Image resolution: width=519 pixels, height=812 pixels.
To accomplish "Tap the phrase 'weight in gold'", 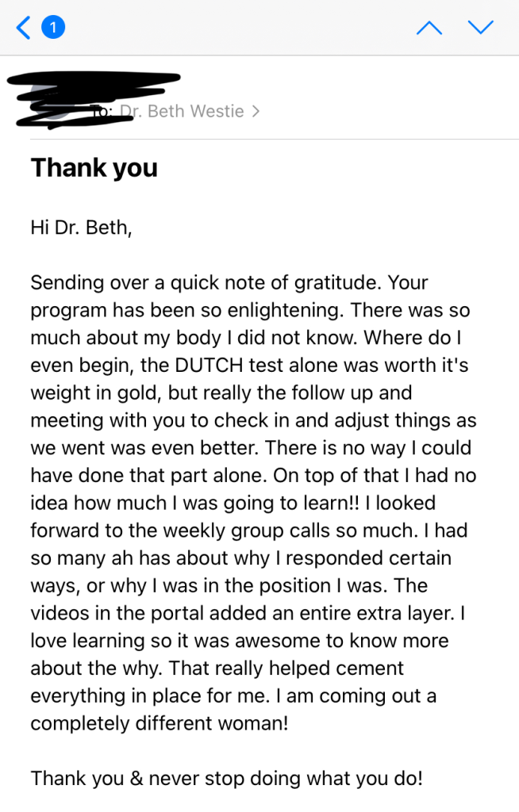I will 96,393.
